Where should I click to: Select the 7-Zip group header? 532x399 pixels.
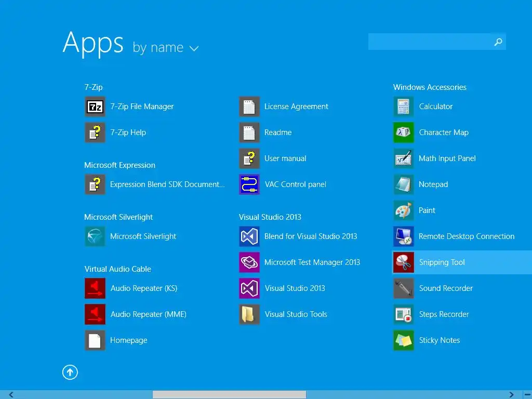(x=94, y=87)
